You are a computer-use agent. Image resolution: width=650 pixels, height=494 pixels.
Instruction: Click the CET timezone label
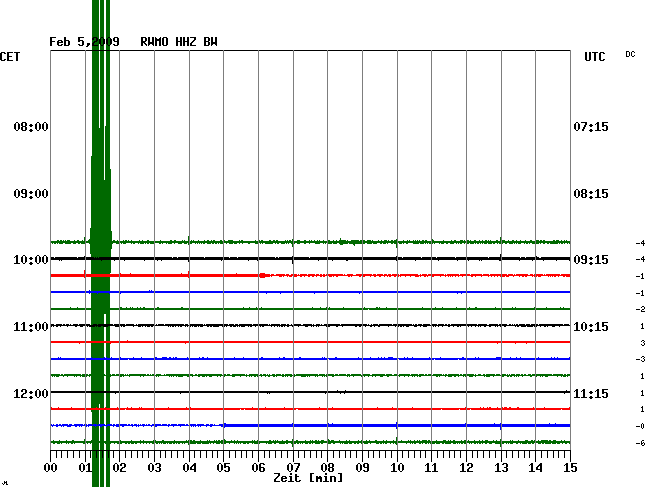click(10, 57)
